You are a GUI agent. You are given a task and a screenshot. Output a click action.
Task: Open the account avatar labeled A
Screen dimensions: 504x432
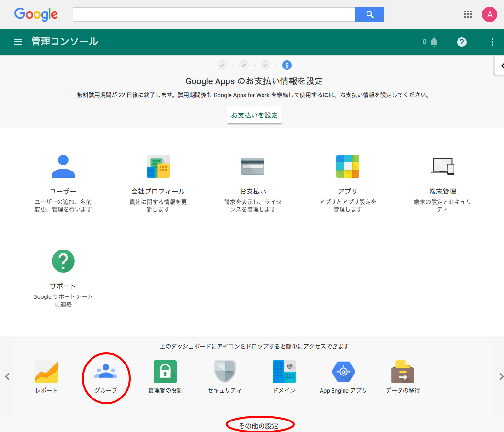coord(490,14)
